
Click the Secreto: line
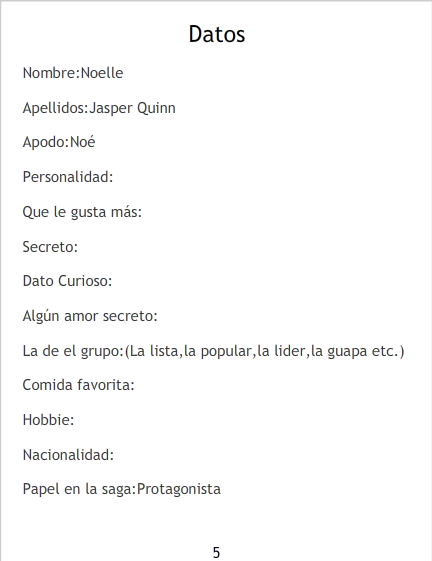[x=50, y=247]
